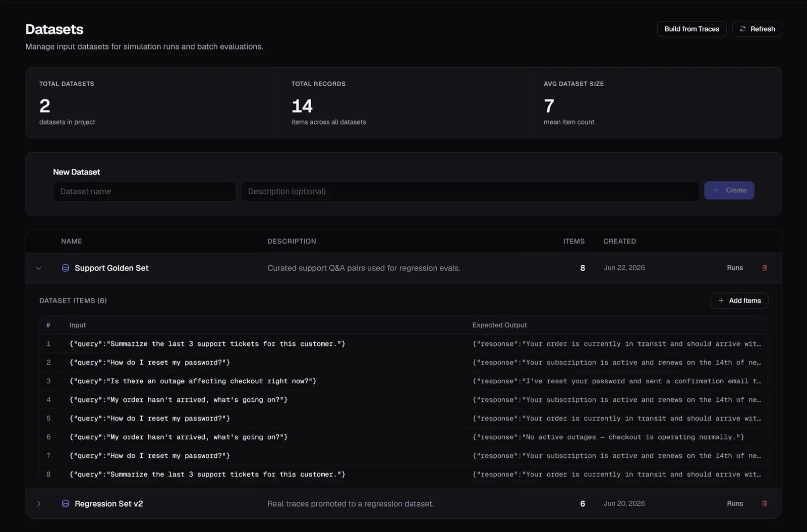Image resolution: width=807 pixels, height=532 pixels.
Task: Click the ITEMS column header
Action: point(574,241)
